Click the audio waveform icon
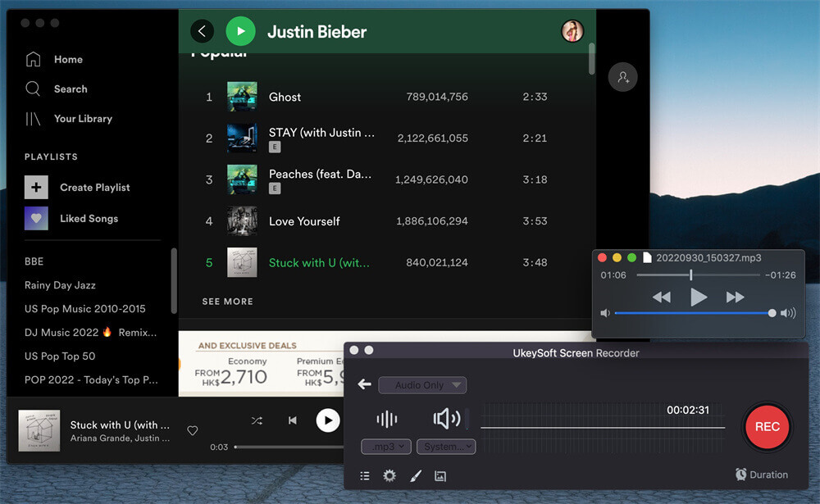The image size is (820, 504). pos(387,419)
